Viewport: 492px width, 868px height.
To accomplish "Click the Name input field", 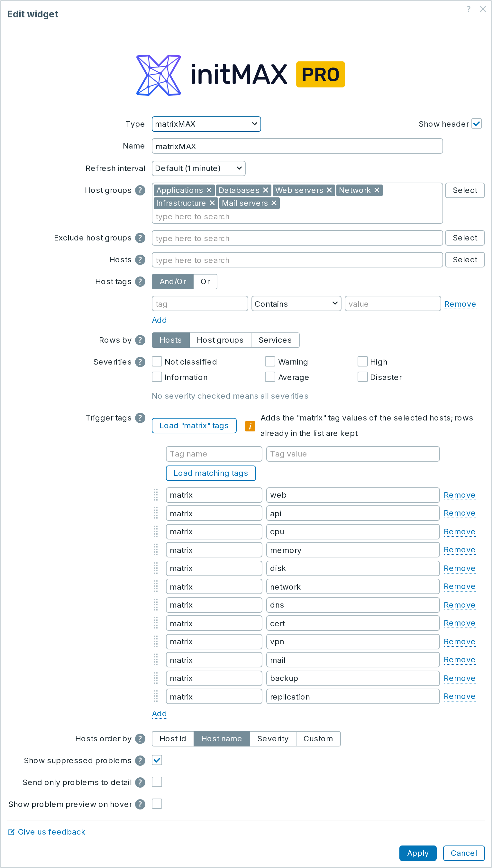I will coord(297,146).
